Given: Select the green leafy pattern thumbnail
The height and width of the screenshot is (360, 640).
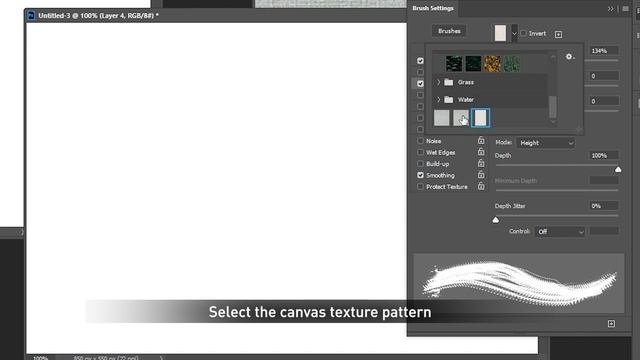Looking at the screenshot, I should [511, 64].
